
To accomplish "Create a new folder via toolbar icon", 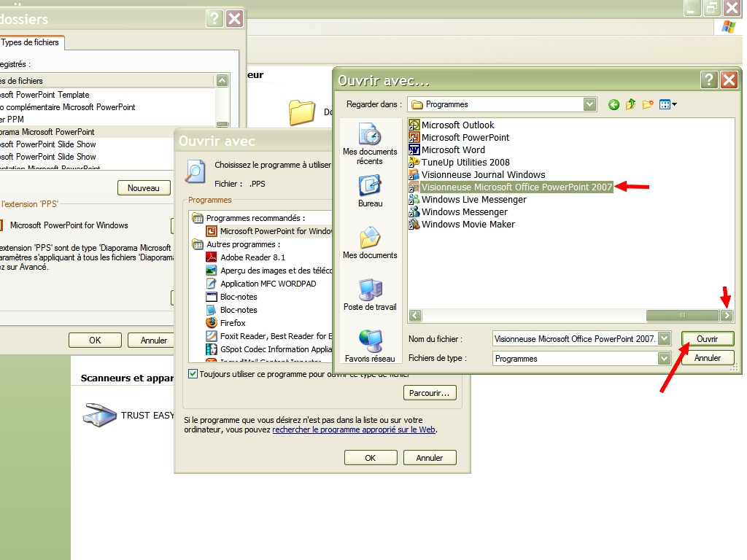I will coord(647,104).
